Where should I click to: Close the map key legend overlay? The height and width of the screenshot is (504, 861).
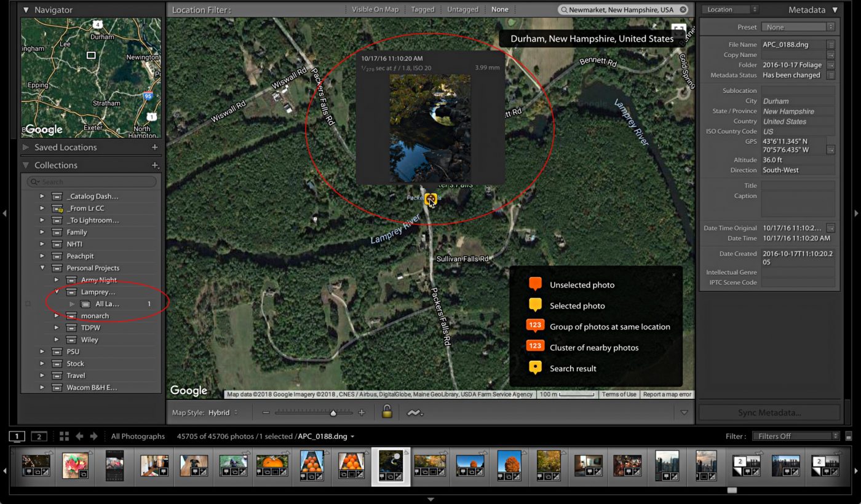coord(673,275)
